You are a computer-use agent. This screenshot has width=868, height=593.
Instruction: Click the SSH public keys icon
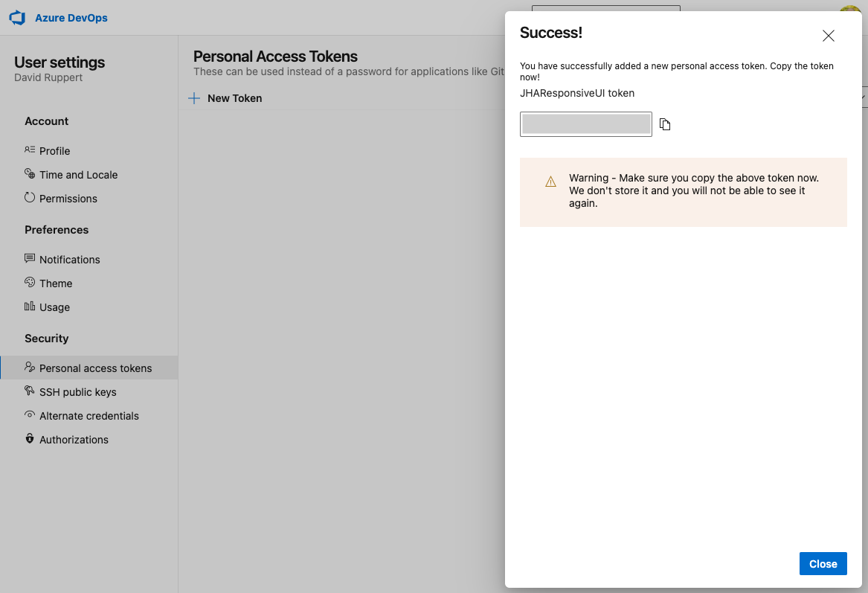coord(30,391)
